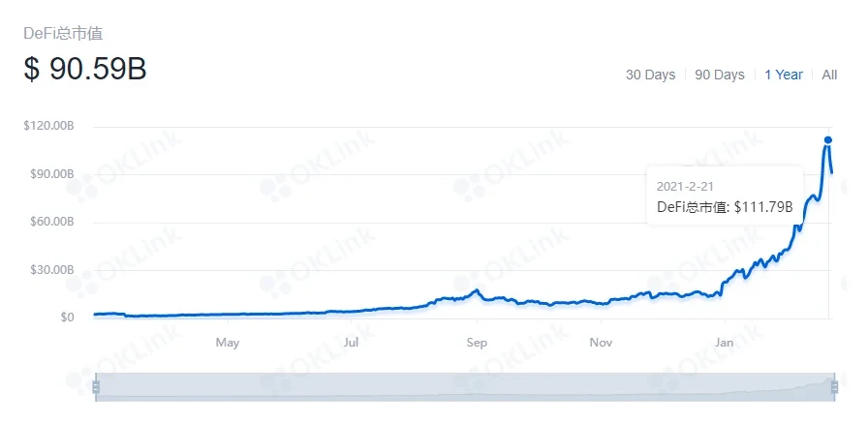The width and height of the screenshot is (868, 423).
Task: Click the $ 90.59B total value
Action: point(85,71)
